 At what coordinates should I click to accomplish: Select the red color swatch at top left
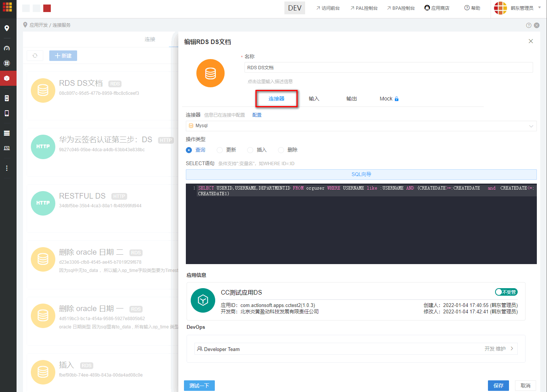(x=47, y=8)
